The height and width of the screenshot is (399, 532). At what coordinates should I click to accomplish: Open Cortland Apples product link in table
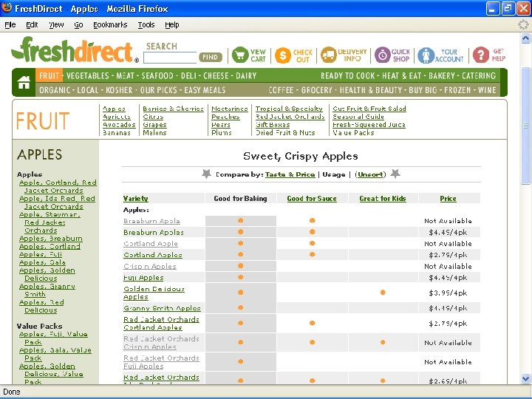[153, 255]
